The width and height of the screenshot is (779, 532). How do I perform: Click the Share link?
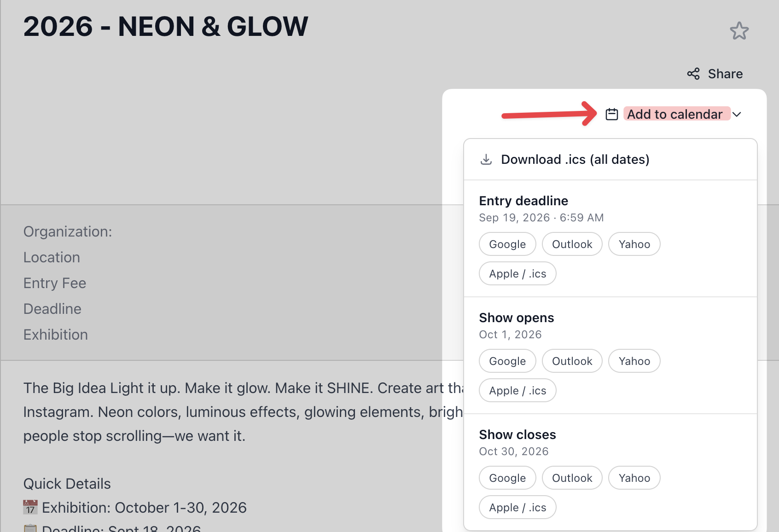click(725, 74)
